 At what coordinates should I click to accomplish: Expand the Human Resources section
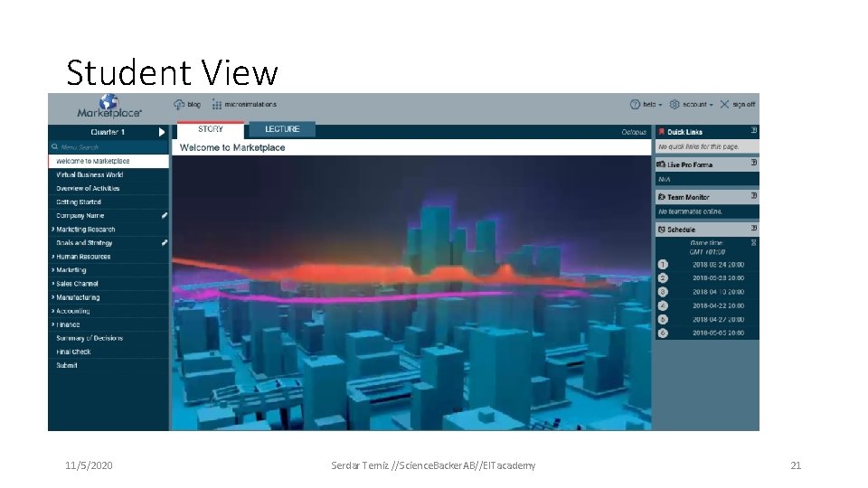tap(53, 256)
